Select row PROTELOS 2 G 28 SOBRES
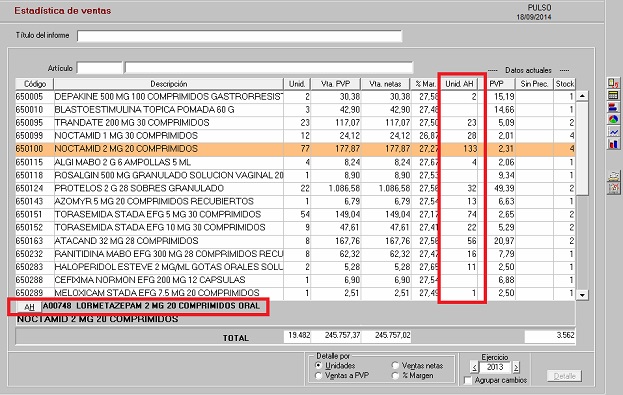This screenshot has width=623, height=395. tap(295, 188)
